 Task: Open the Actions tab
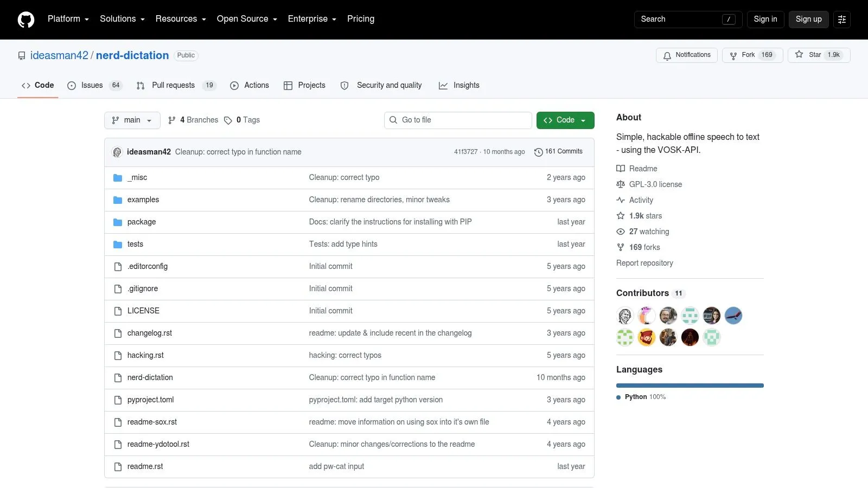pos(250,86)
